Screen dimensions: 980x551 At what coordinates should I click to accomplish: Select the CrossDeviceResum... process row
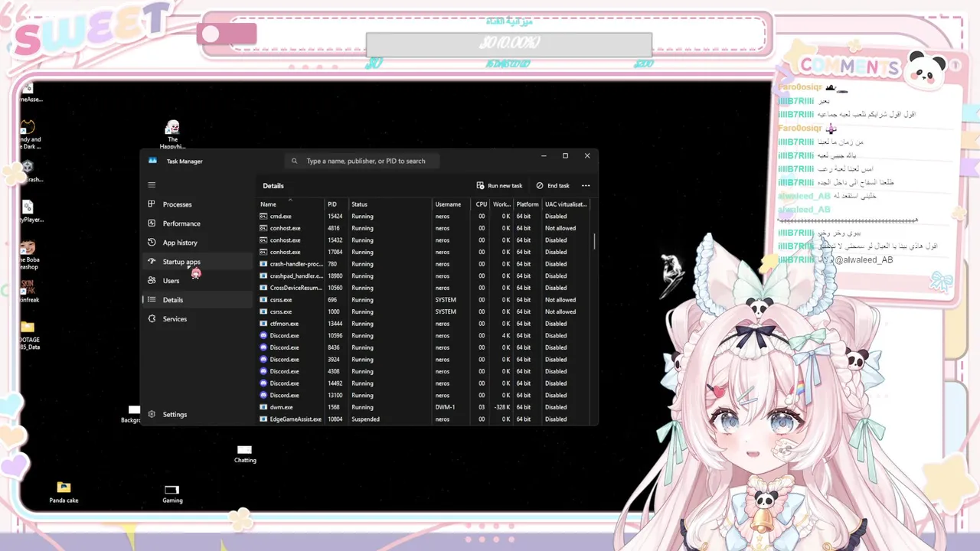424,288
